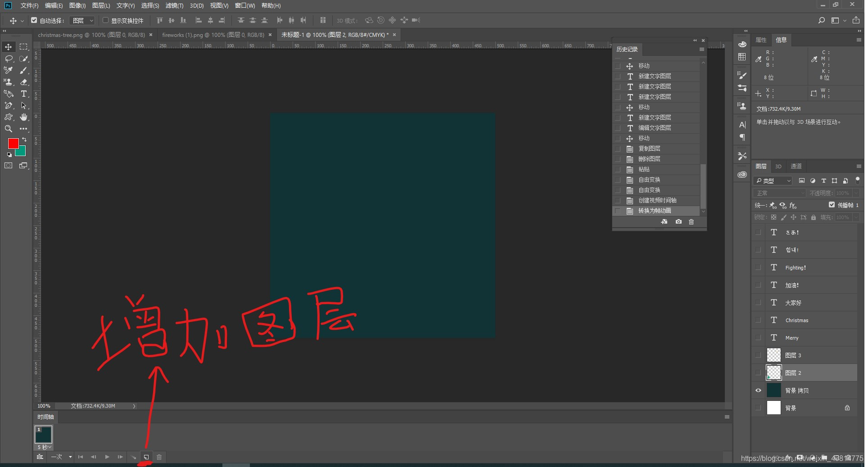
Task: Open the blend mode 正常 dropdown
Action: pos(780,193)
